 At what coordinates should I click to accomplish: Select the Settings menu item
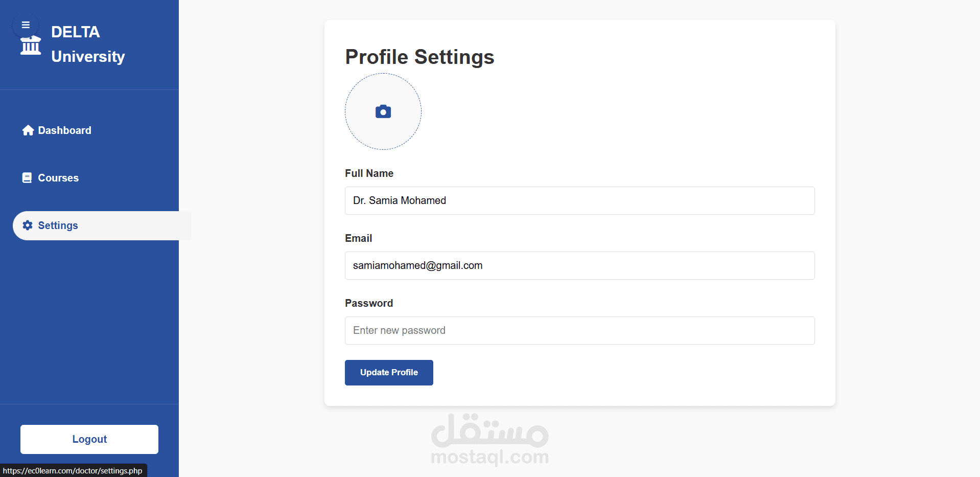click(58, 225)
